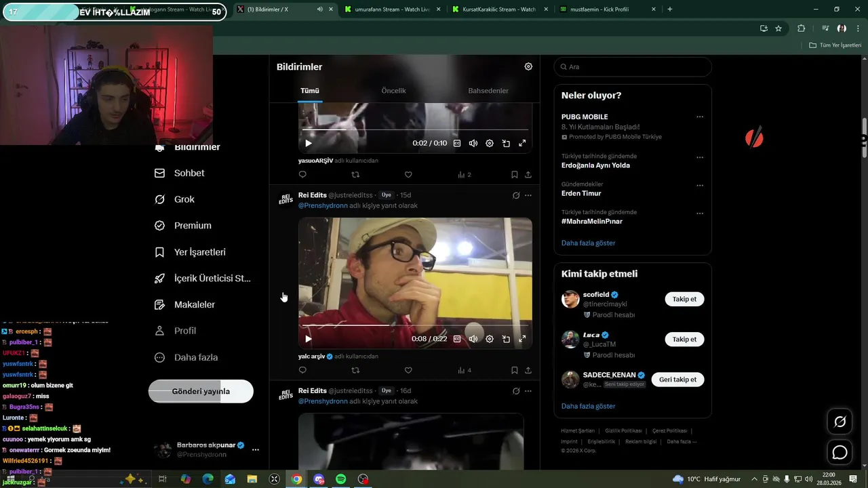
Task: Click Daha fazla göster under Neler oluyor
Action: coord(589,243)
